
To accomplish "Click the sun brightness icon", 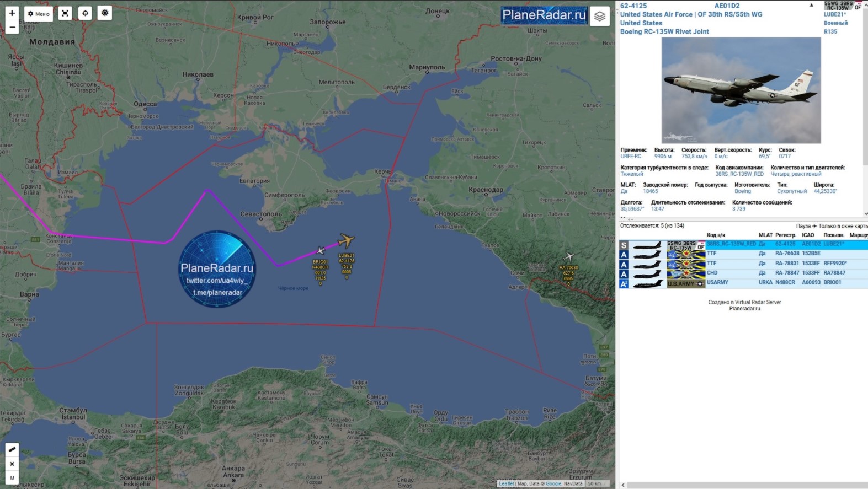I will (105, 13).
